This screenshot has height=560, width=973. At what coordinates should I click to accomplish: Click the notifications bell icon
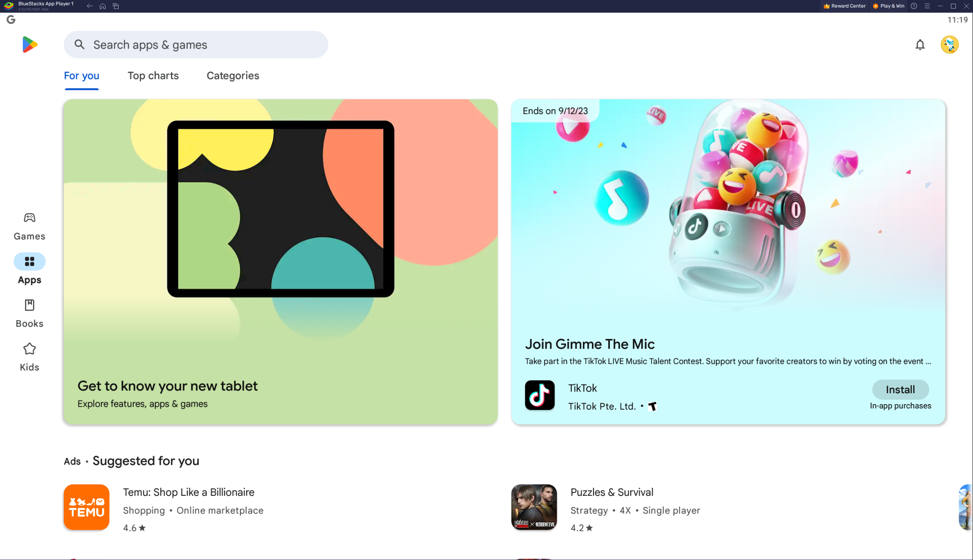[920, 45]
